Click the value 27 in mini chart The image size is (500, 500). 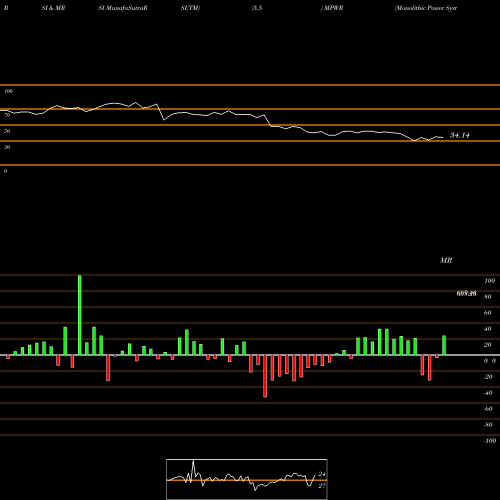[322, 486]
